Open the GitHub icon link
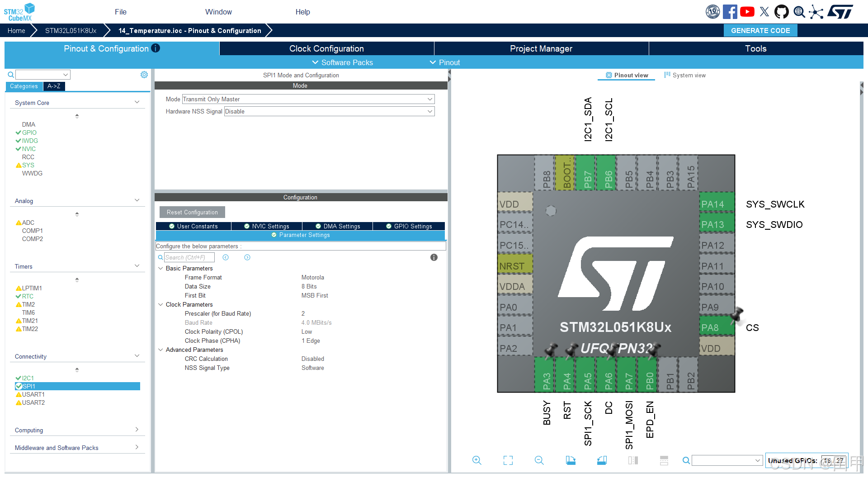The image size is (868, 478). (782, 12)
